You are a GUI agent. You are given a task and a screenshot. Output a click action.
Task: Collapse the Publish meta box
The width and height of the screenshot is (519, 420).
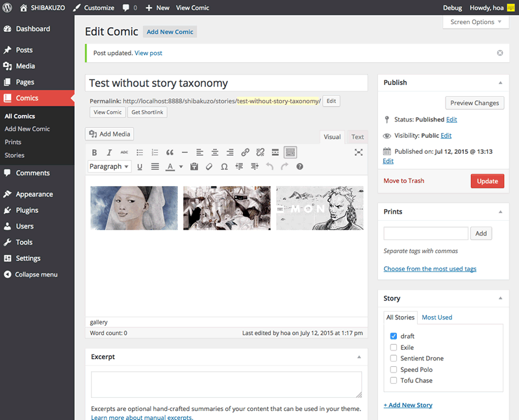[500, 82]
